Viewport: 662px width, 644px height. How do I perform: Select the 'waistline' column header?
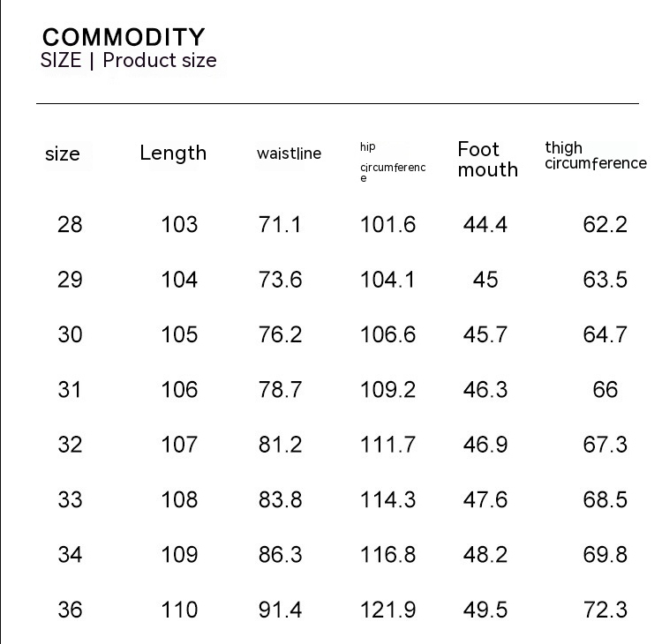point(289,154)
